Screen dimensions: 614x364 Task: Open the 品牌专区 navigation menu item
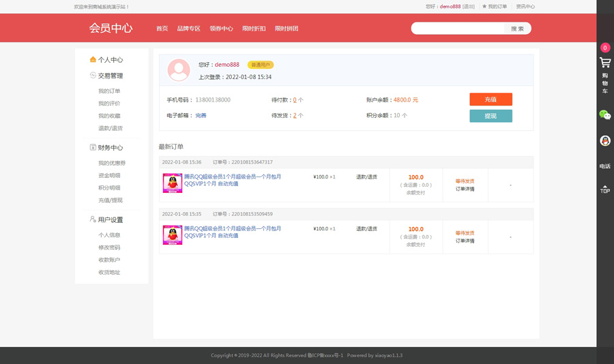[188, 29]
